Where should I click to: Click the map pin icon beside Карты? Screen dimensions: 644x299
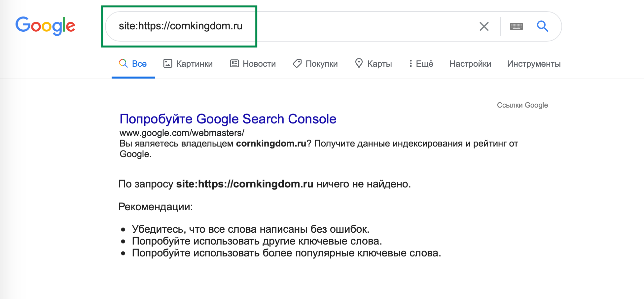[359, 63]
